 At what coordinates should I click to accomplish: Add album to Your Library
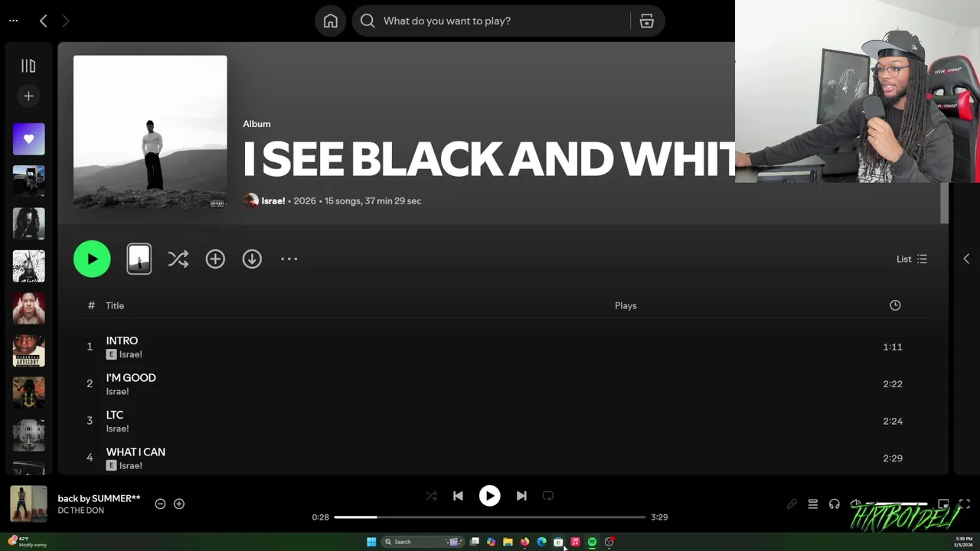point(215,259)
